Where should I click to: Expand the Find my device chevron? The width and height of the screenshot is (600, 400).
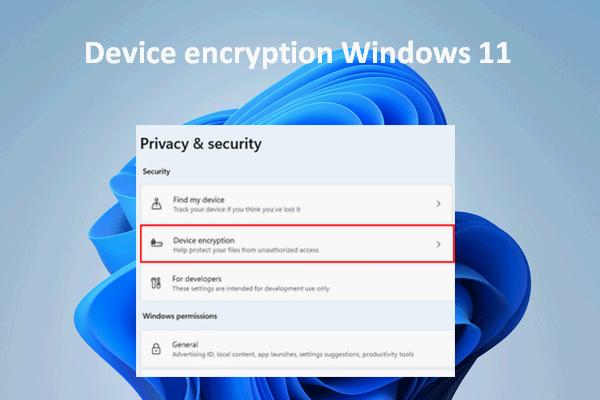click(439, 204)
